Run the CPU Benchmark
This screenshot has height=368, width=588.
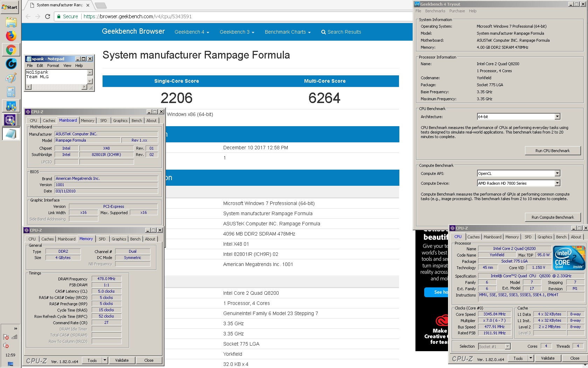pyautogui.click(x=553, y=151)
